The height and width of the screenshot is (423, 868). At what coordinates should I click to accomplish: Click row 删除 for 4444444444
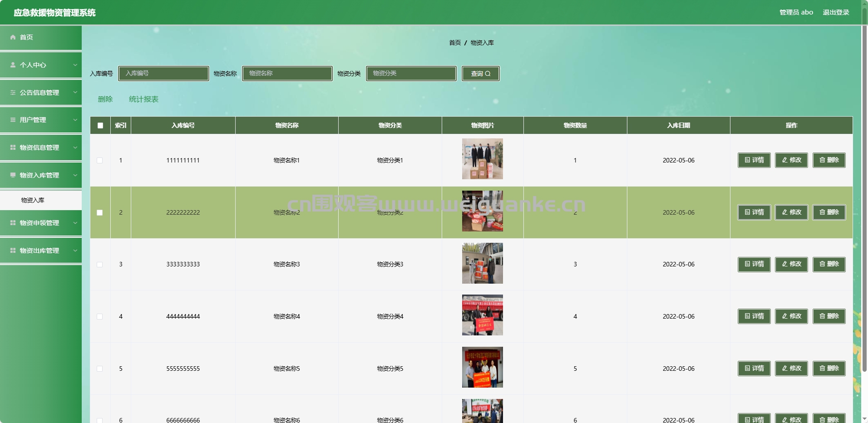pos(829,316)
